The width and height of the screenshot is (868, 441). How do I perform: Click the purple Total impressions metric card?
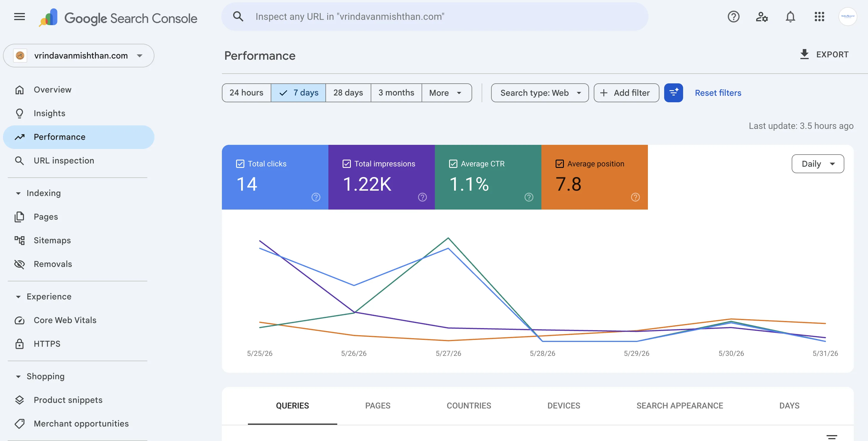click(x=381, y=177)
